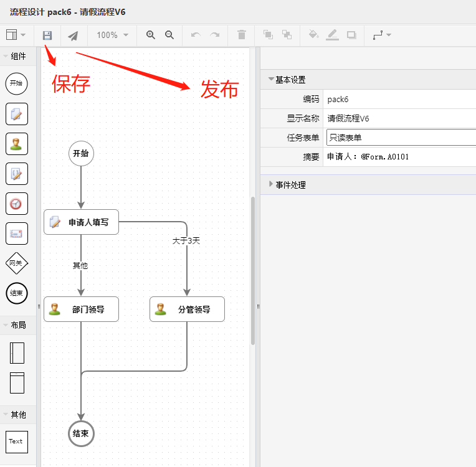Select the mail message component in palette
This screenshot has width=476, height=467.
pos(17,233)
